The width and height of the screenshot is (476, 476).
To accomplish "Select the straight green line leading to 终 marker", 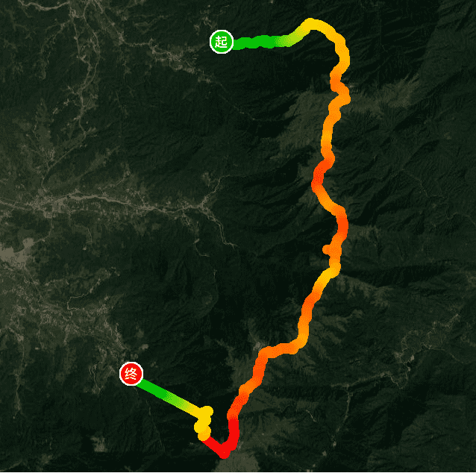I will click(169, 396).
